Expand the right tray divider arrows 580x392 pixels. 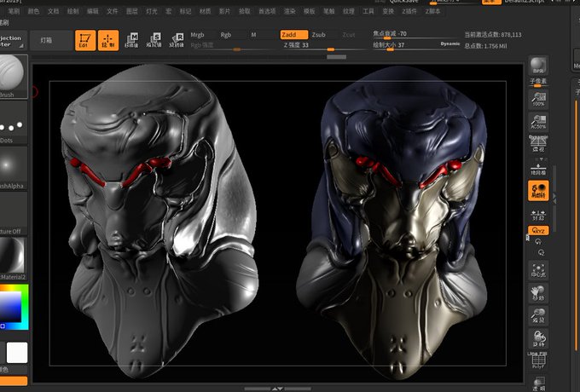[x=554, y=200]
